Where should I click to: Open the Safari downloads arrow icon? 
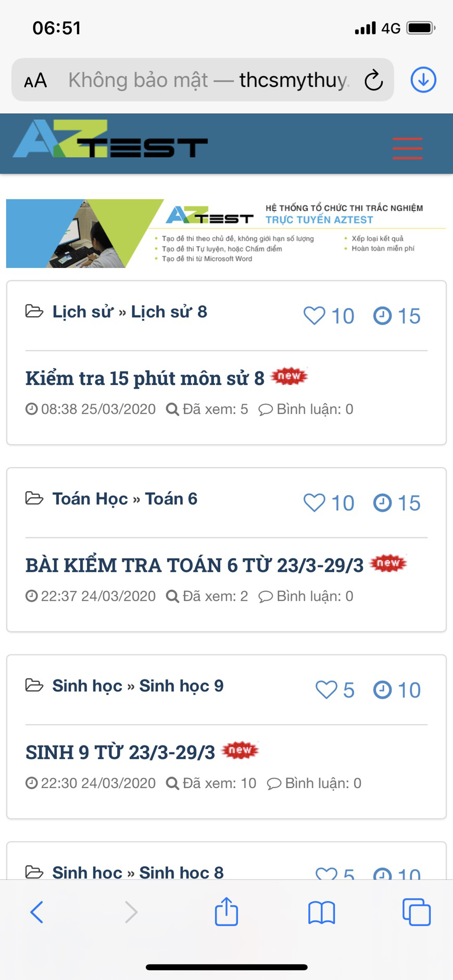(x=423, y=80)
